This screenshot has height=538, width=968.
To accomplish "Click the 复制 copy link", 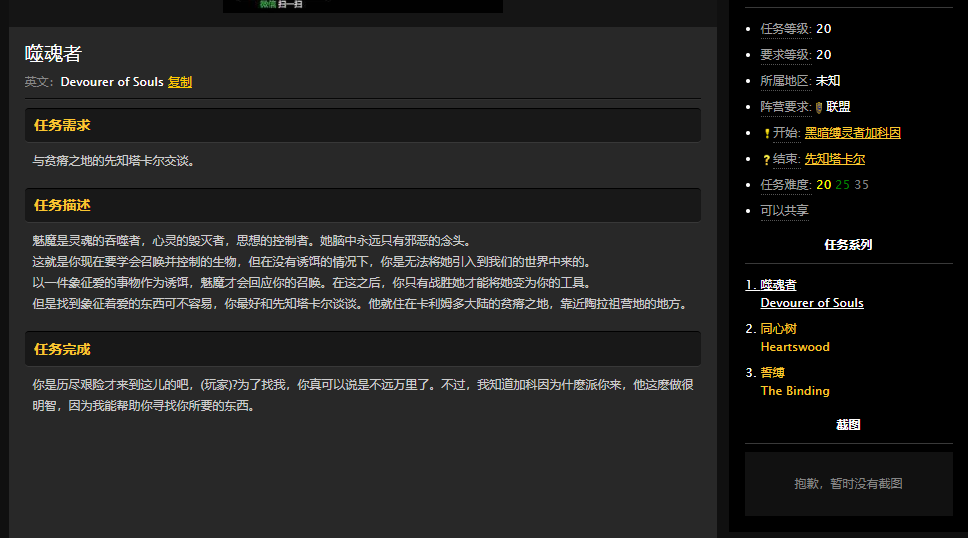I will pos(180,82).
